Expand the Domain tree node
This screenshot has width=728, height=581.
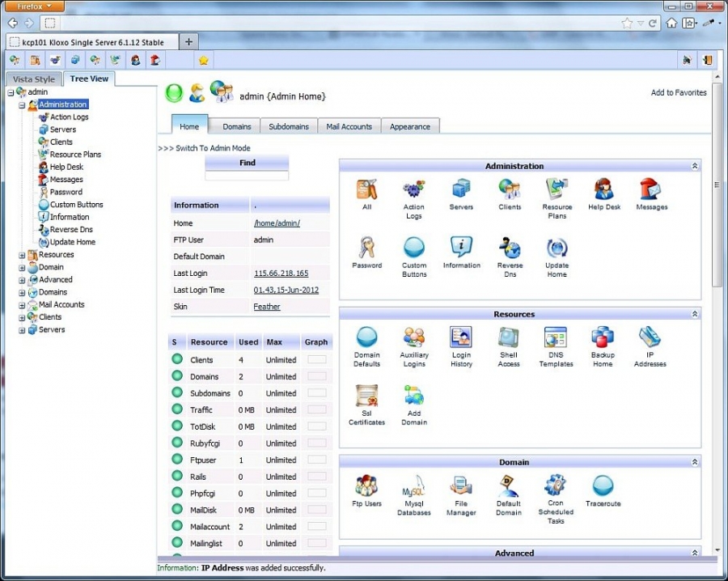[22, 268]
